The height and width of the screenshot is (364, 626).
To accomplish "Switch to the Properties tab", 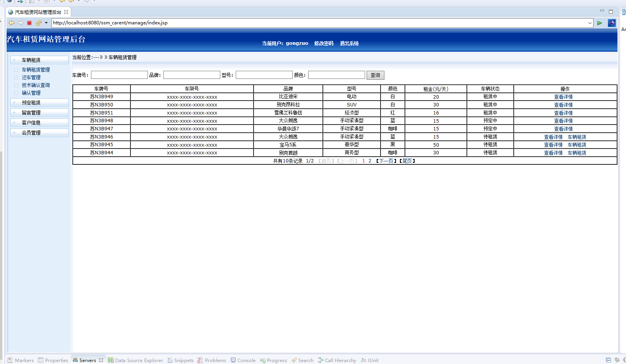I will pos(53,360).
